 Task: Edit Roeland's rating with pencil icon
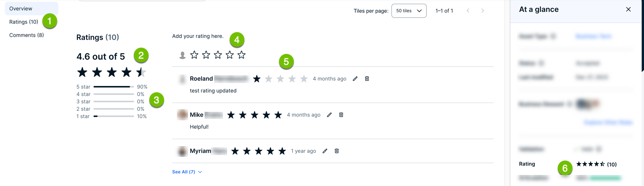355,79
